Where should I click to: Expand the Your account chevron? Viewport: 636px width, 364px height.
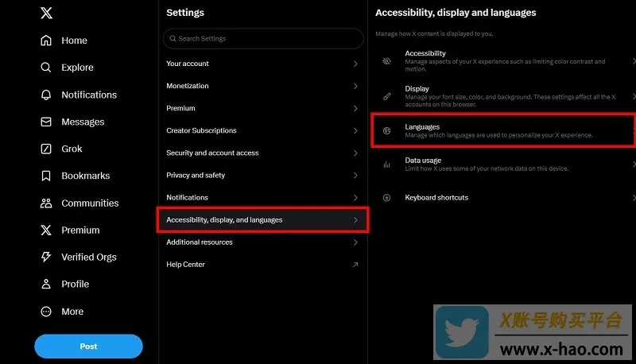[x=355, y=64]
